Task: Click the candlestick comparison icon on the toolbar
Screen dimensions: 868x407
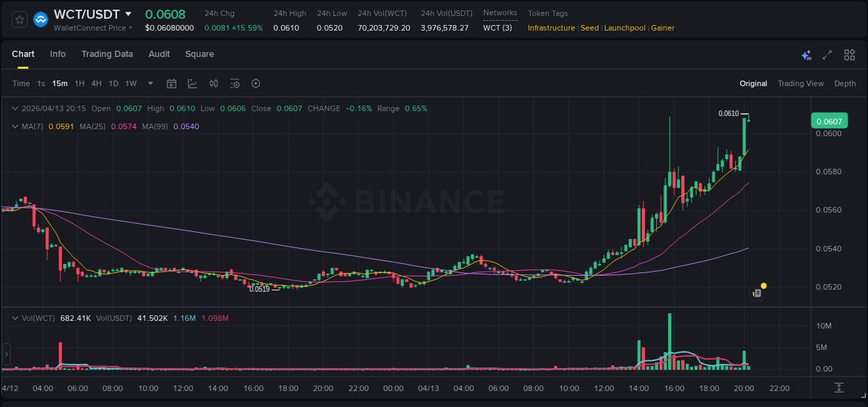Action: point(213,83)
